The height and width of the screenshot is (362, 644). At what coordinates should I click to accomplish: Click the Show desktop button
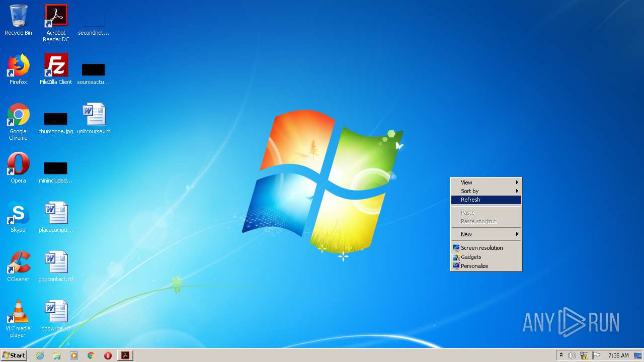(638, 355)
